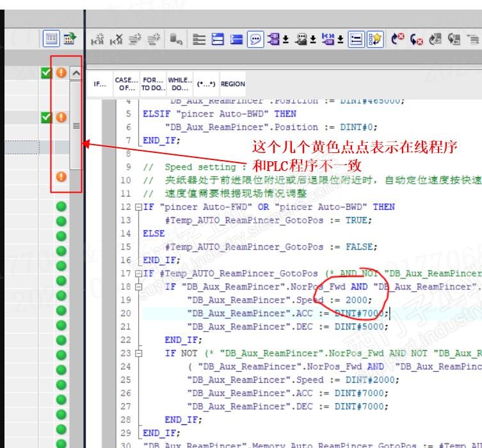482x448 pixels.
Task: Toggle the table view icon in left toolbar
Action: point(51,38)
